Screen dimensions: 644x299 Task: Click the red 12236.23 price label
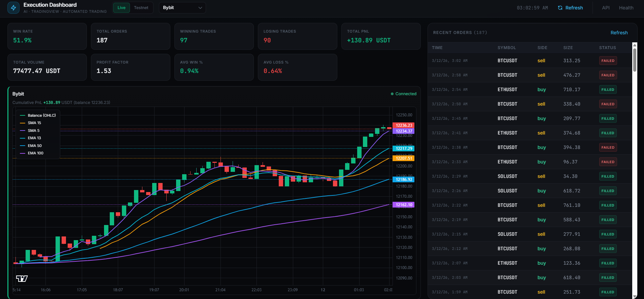coord(403,125)
